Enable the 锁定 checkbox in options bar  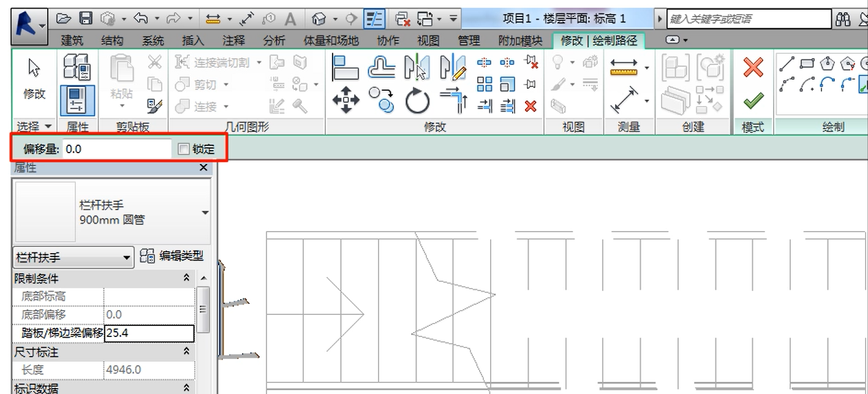coord(183,149)
